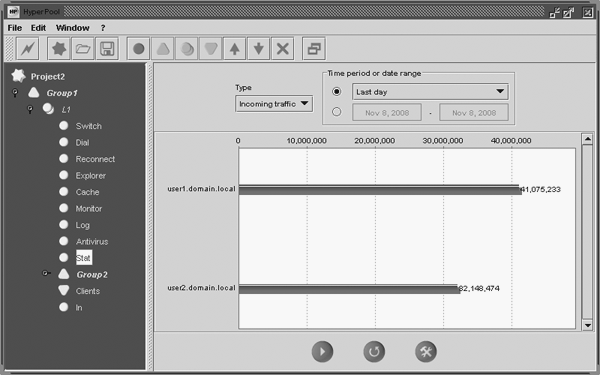Click the Switch node circle icon

click(x=64, y=126)
